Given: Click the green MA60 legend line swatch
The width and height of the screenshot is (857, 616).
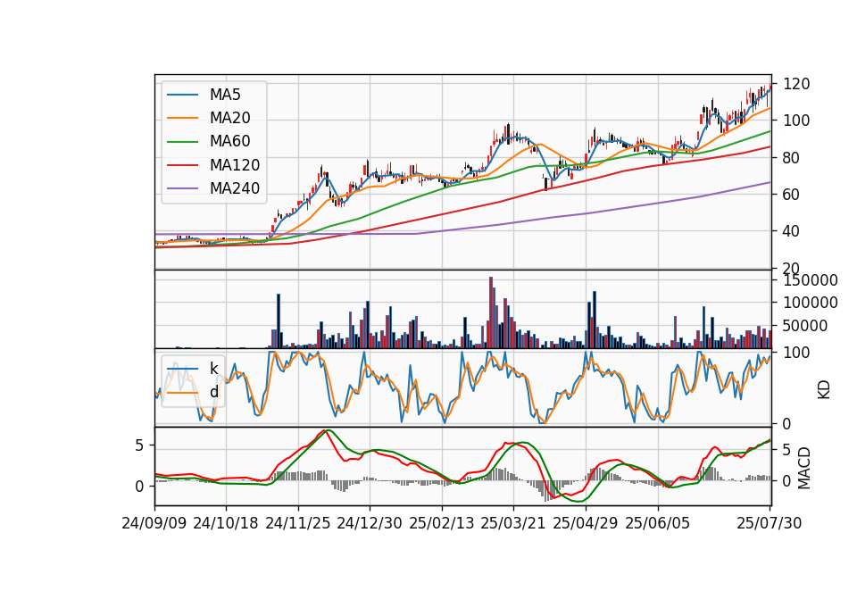Looking at the screenshot, I should [x=182, y=142].
